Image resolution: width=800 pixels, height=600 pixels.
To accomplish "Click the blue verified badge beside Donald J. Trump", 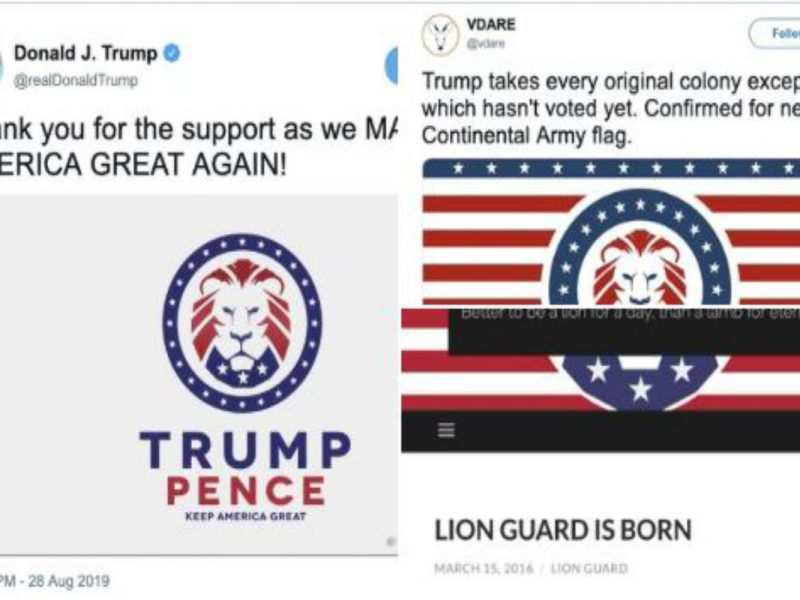I will click(171, 54).
